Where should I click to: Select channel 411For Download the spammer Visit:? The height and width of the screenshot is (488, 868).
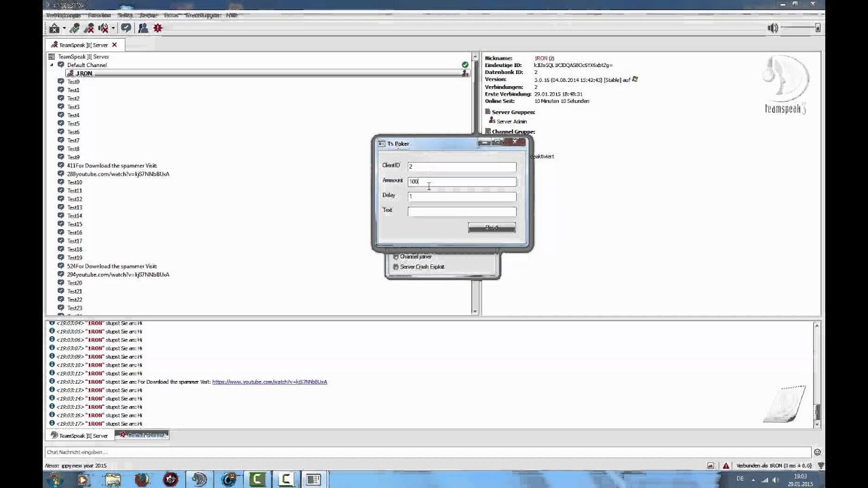tap(112, 165)
